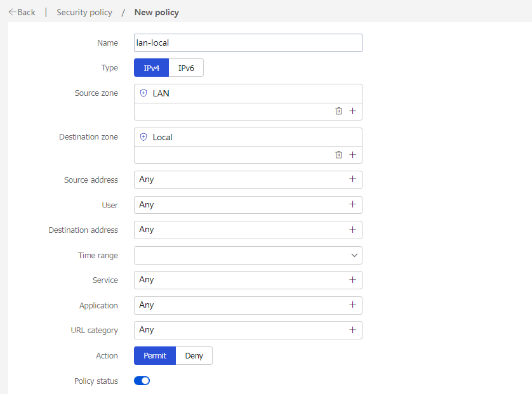Add an application with plus icon
532x394 pixels.
(352, 305)
